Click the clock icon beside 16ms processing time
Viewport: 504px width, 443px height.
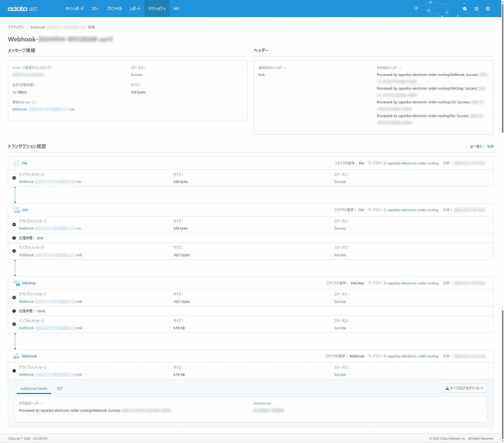14,311
